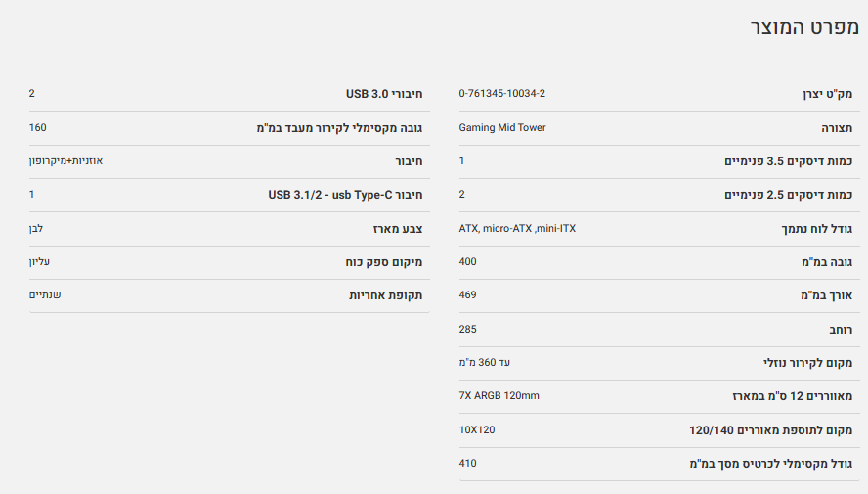Select the max graphics card size 410
Screen dimensions: 868x494
[467, 463]
